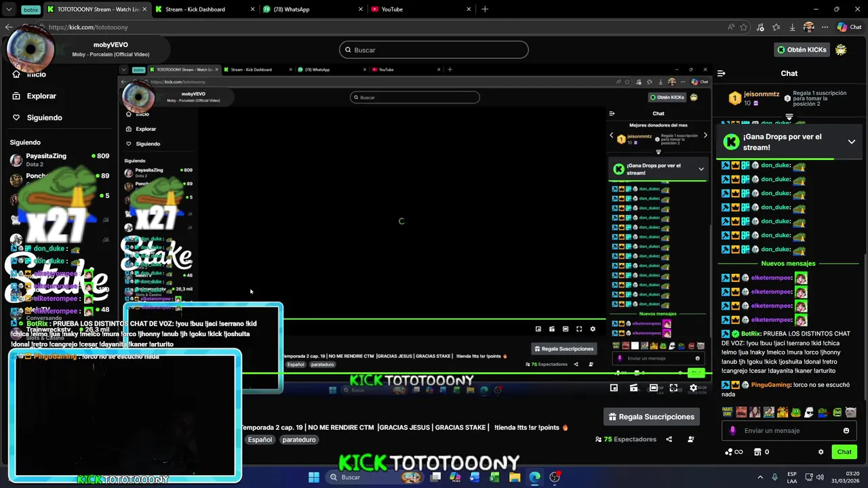The width and height of the screenshot is (868, 488).
Task: Send message with green Chat button
Action: point(844,452)
